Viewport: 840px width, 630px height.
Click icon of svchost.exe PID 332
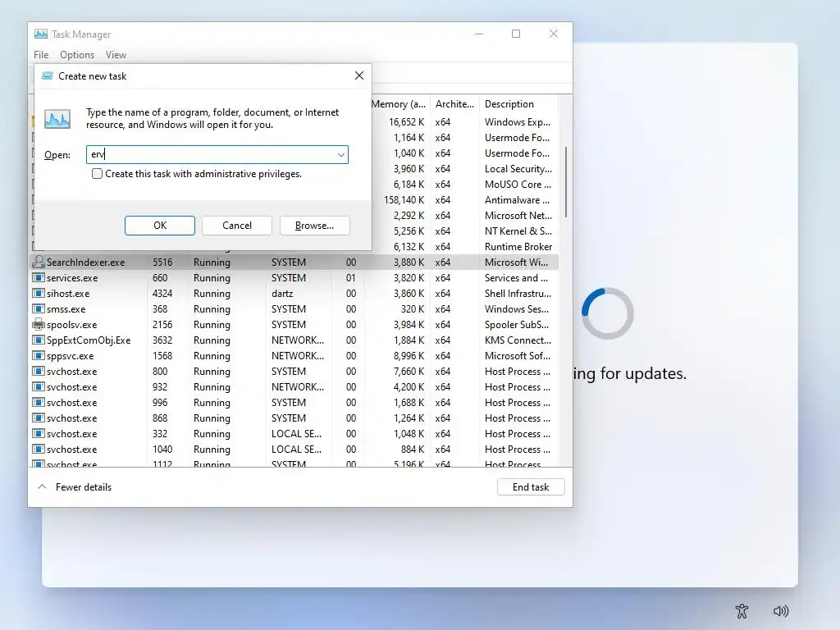38,433
